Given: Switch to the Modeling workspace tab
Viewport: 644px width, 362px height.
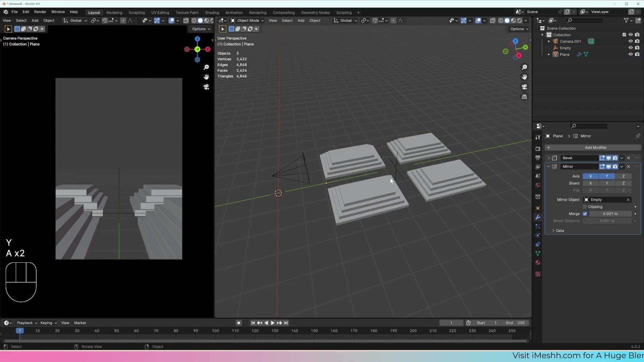Looking at the screenshot, I should 114,12.
